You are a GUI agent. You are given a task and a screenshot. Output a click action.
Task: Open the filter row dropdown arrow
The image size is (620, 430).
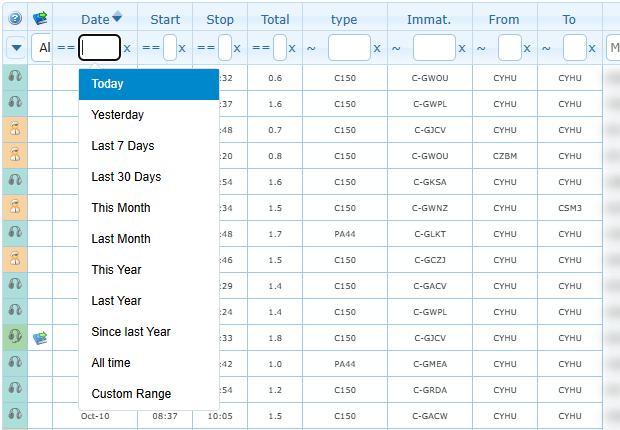tap(16, 48)
